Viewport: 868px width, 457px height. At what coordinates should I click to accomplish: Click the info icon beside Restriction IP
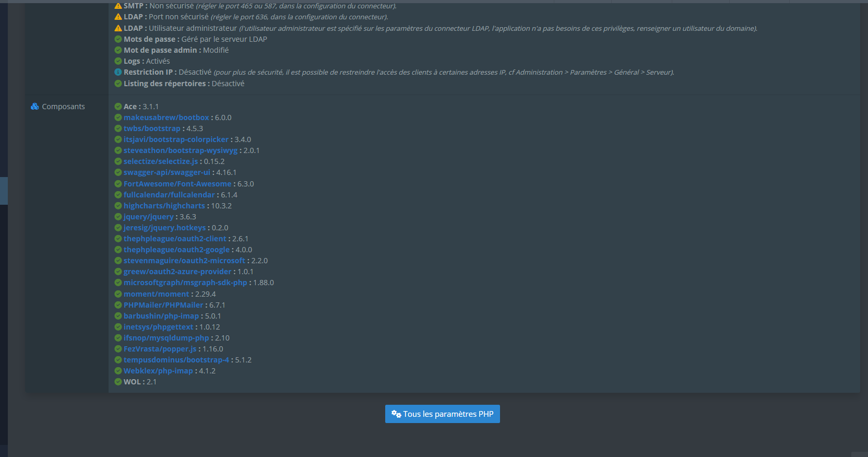tap(118, 72)
